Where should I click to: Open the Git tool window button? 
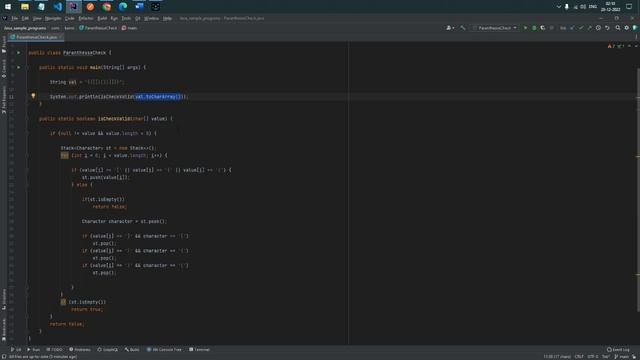(16, 350)
